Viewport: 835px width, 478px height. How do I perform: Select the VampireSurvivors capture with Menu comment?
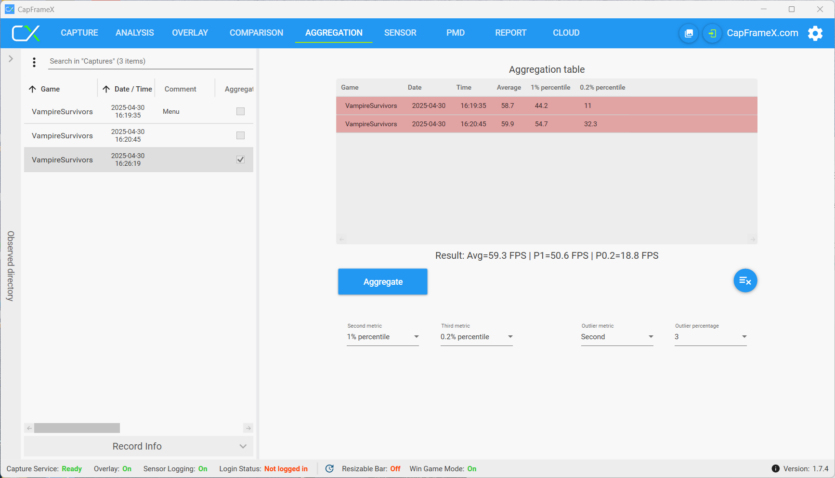click(138, 111)
